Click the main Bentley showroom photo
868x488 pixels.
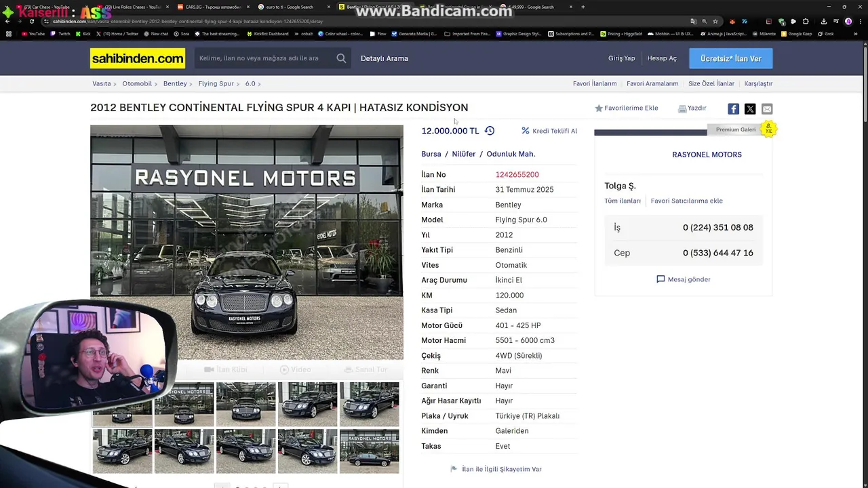point(247,242)
